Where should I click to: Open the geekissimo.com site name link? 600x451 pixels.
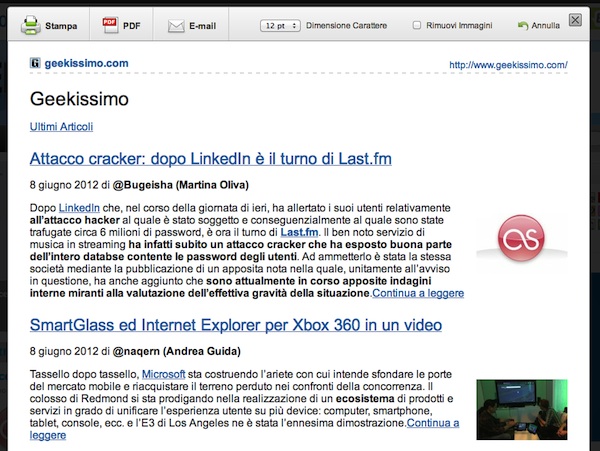tap(86, 63)
